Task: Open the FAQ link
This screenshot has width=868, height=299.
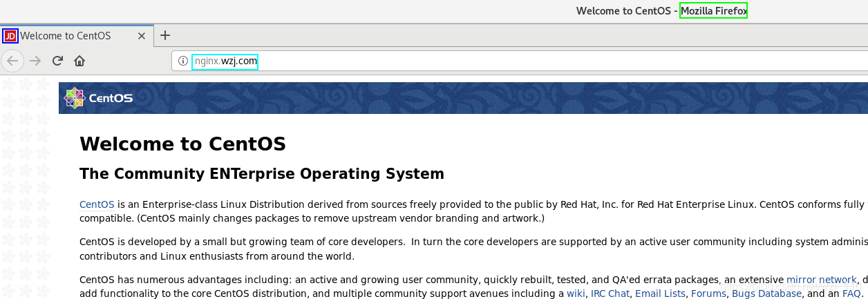Action: 851,293
